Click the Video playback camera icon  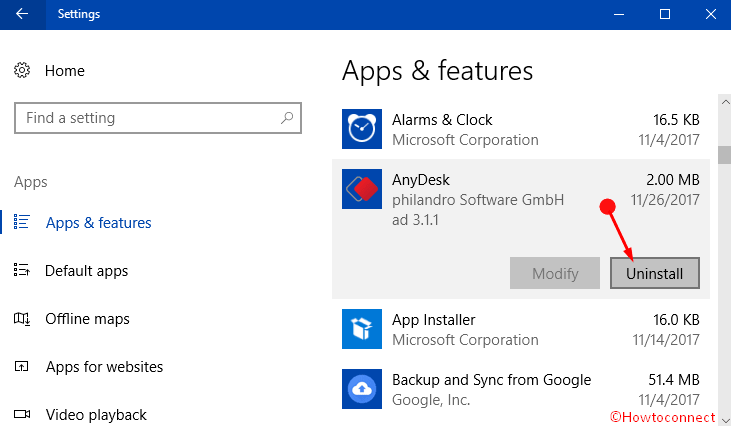21,414
